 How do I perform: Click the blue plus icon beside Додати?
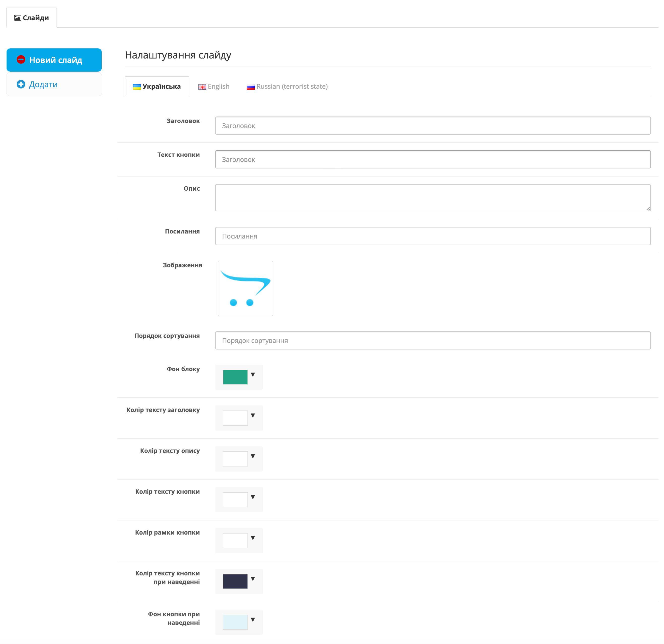pos(21,85)
